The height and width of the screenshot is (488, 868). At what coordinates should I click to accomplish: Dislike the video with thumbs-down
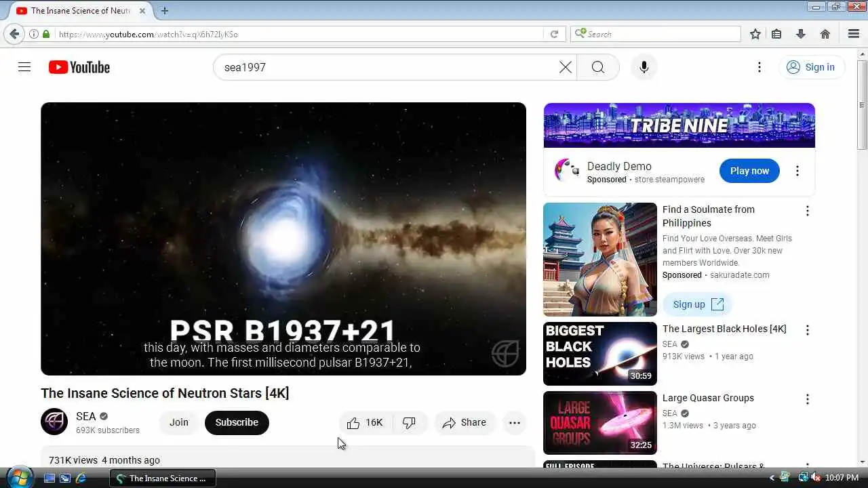410,422
